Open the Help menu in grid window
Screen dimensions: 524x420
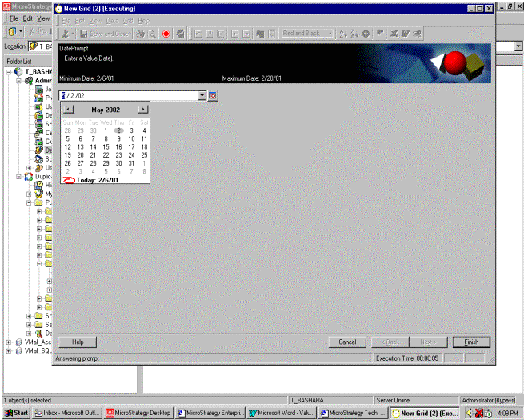coord(144,21)
